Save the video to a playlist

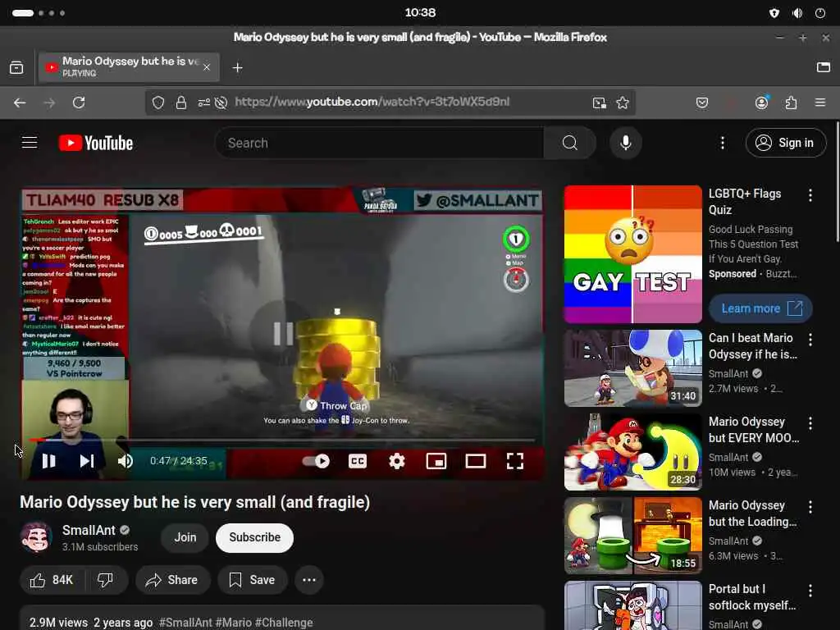(x=253, y=580)
